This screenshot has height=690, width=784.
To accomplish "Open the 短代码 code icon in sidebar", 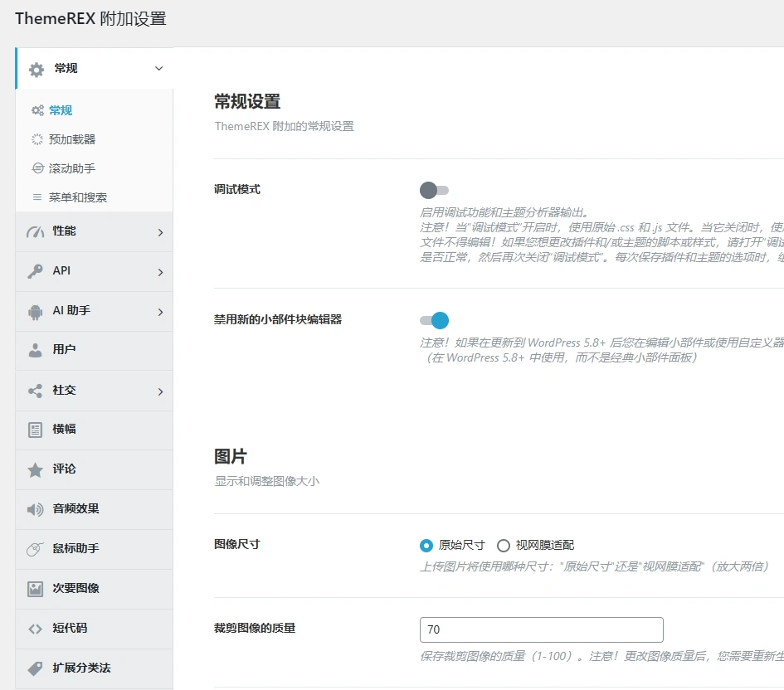I will tap(37, 629).
